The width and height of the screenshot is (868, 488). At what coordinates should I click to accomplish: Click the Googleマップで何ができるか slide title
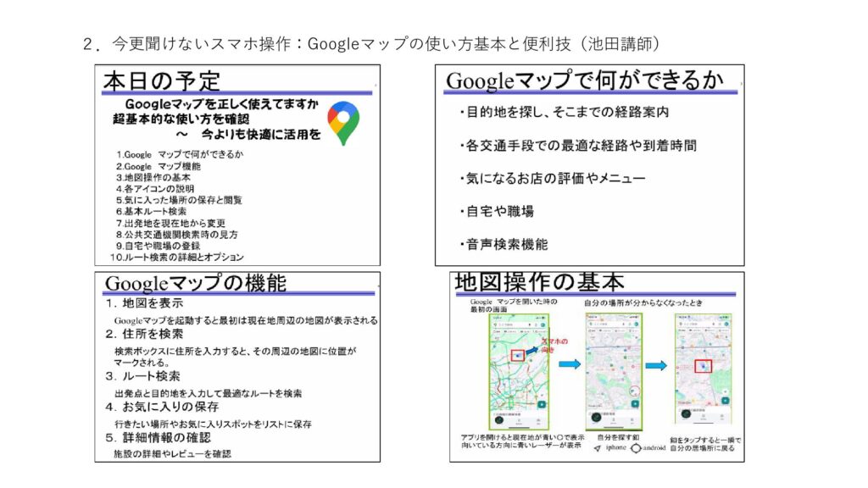point(585,80)
